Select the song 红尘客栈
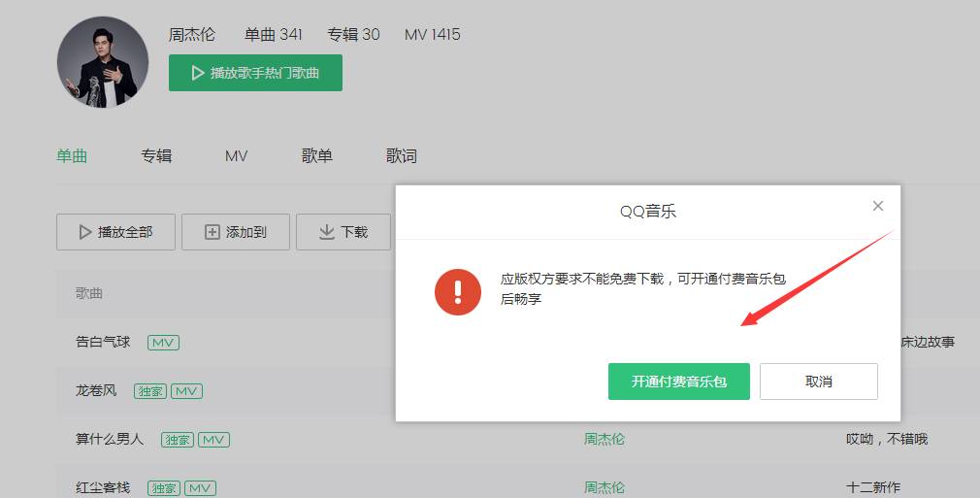 pyautogui.click(x=103, y=487)
